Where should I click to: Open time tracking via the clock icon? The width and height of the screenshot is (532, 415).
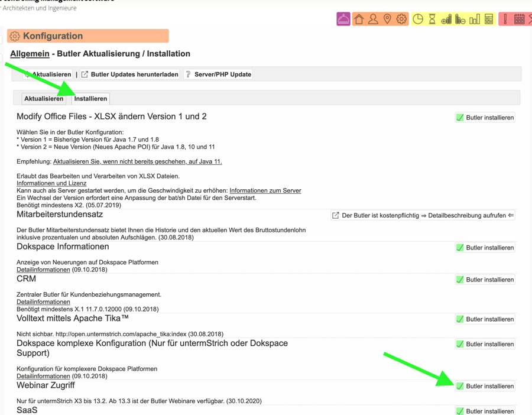point(417,18)
